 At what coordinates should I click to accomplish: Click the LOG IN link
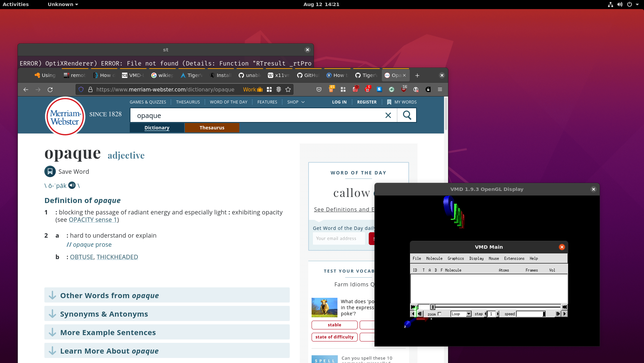click(x=339, y=102)
